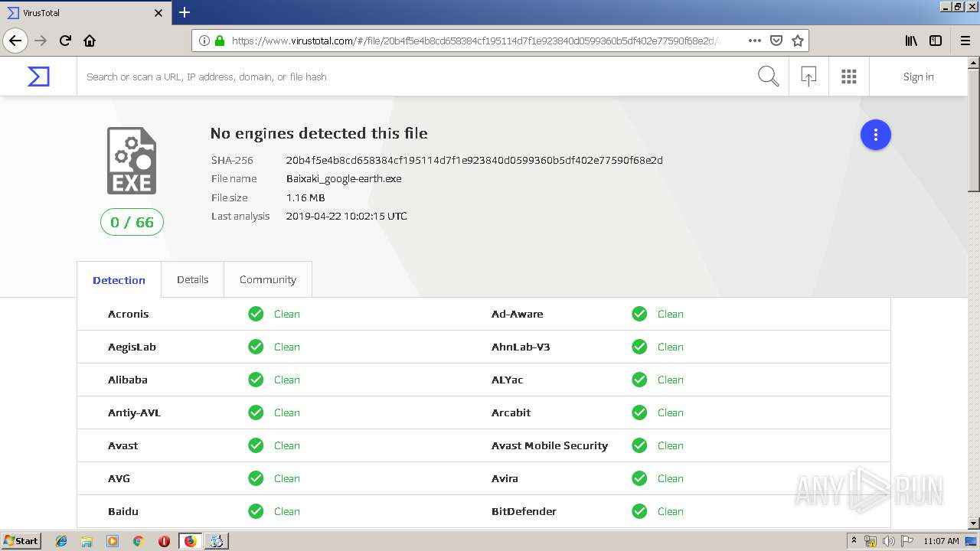Open Chrome from the taskbar

tap(138, 541)
